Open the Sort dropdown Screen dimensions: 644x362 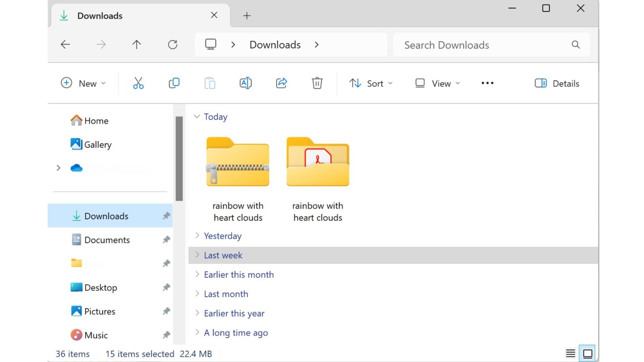click(371, 83)
